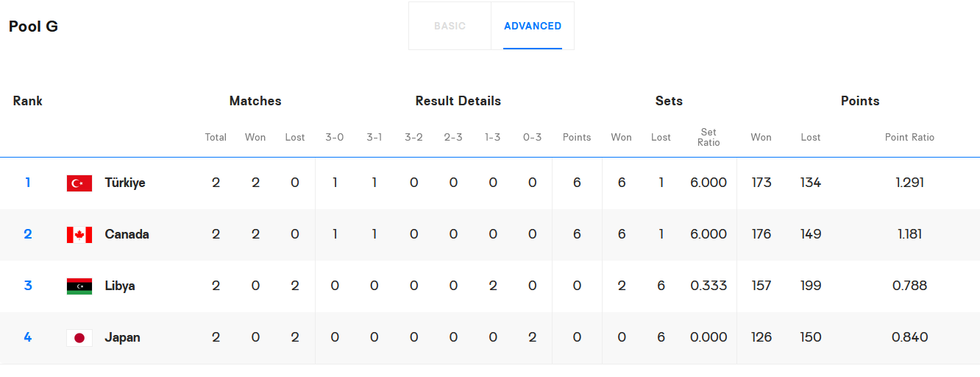The height and width of the screenshot is (377, 980).
Task: Select the Advanced tab
Action: [x=533, y=26]
